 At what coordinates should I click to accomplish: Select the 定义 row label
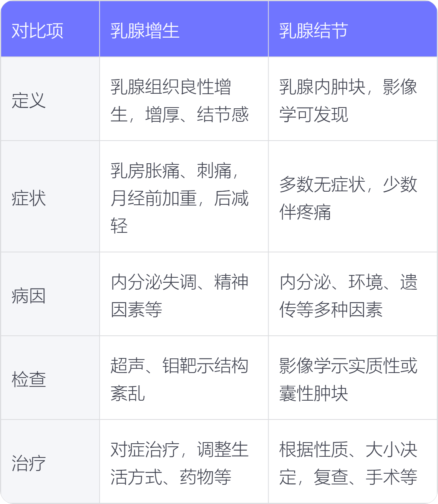[x=29, y=101]
